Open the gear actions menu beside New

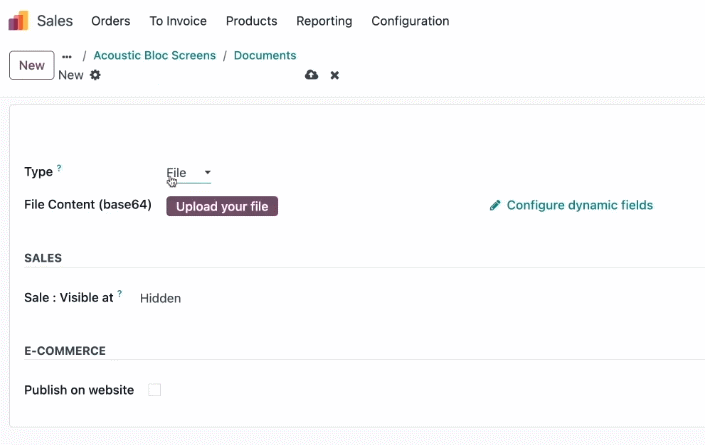point(95,75)
